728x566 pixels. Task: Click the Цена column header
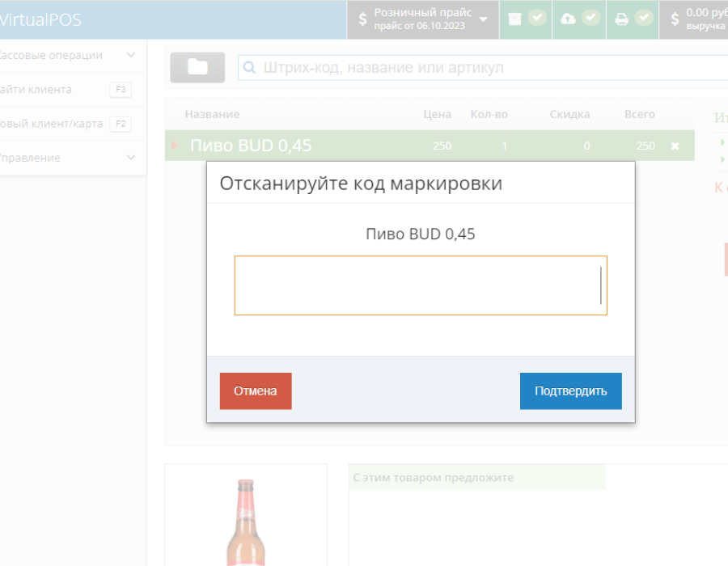[x=437, y=114]
